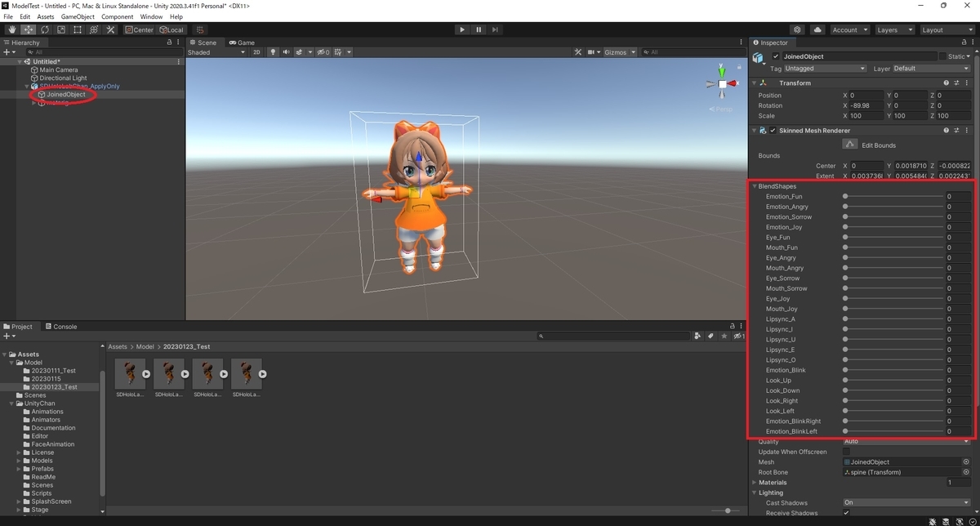Click the Step frame button
The height and width of the screenshot is (526, 980).
click(x=495, y=29)
